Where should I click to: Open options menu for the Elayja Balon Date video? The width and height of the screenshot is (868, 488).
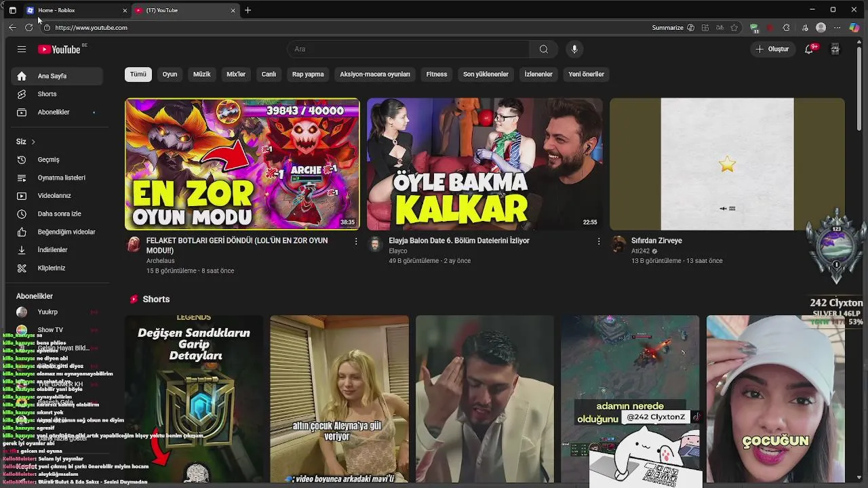[598, 241]
